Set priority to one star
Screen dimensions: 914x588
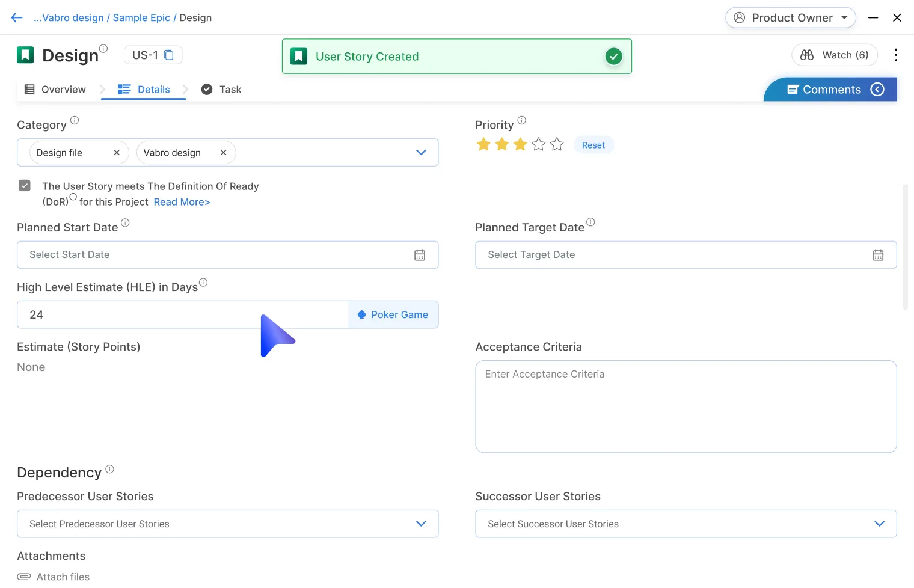(483, 145)
